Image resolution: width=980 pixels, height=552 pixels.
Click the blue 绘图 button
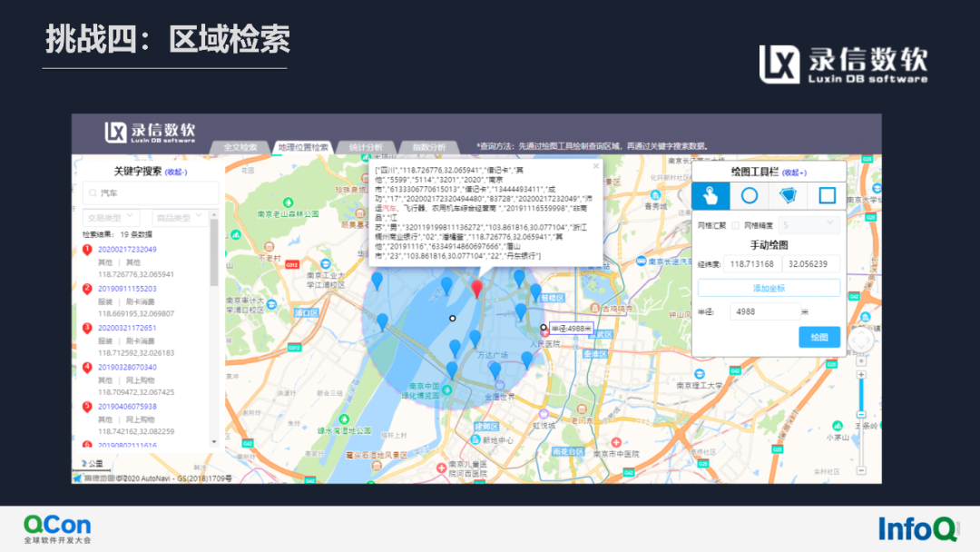pos(819,337)
